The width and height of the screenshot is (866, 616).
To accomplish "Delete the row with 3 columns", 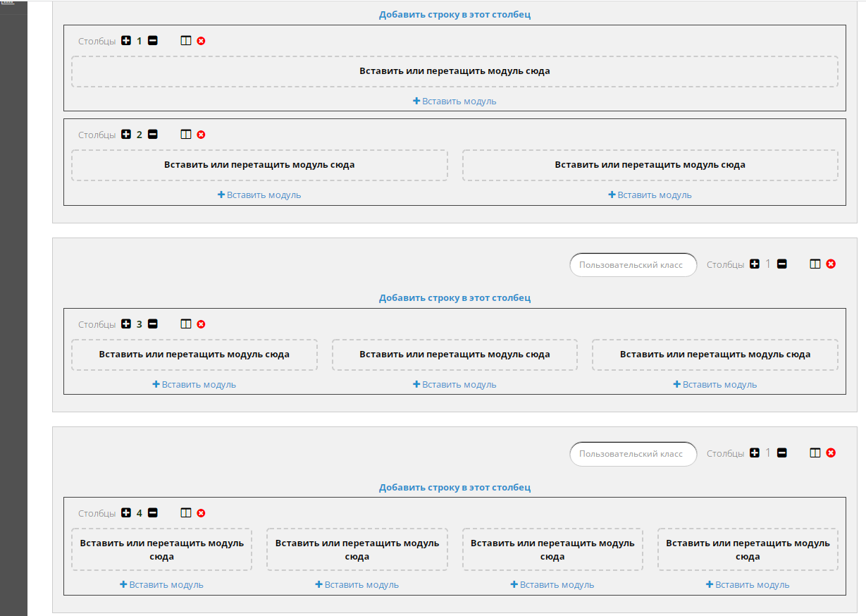I will [x=201, y=324].
